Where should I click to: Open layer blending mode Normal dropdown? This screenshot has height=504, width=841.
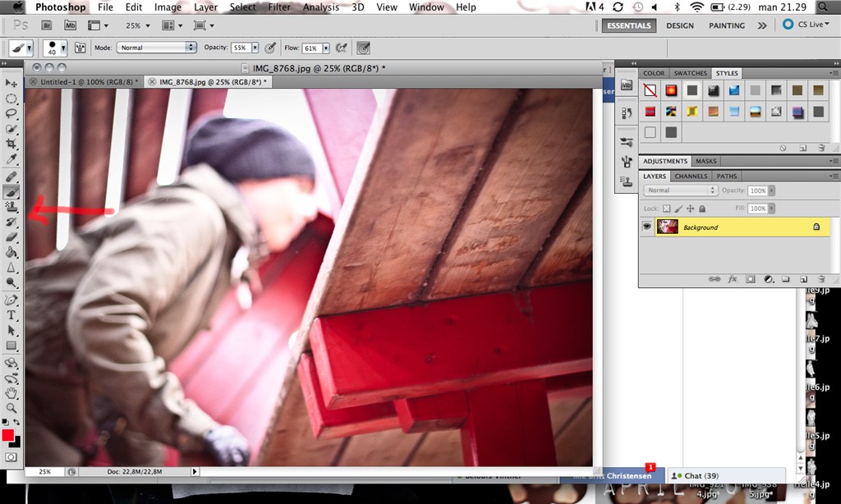(680, 190)
